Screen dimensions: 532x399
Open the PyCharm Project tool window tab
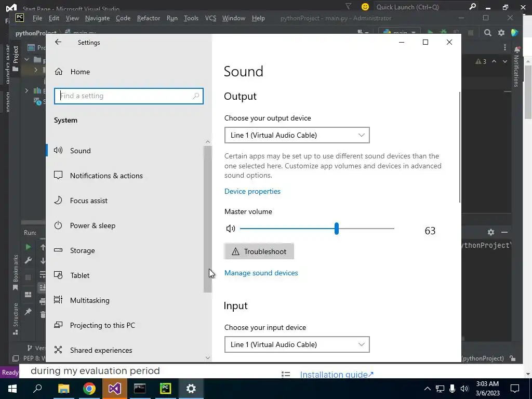tap(15, 58)
